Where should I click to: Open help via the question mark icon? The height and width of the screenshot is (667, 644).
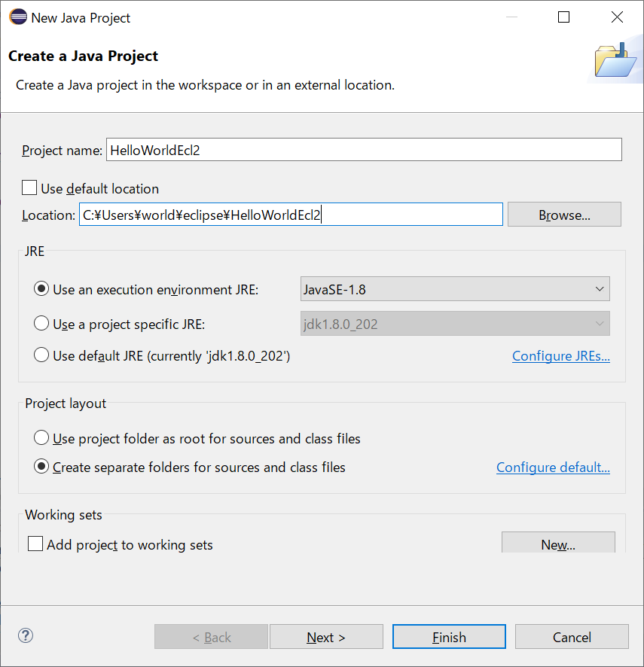[25, 636]
